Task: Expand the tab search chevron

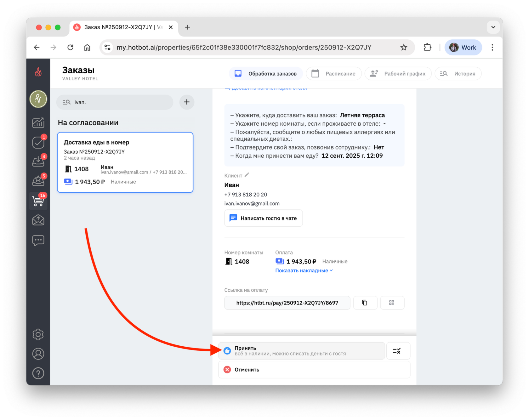Action: click(493, 27)
